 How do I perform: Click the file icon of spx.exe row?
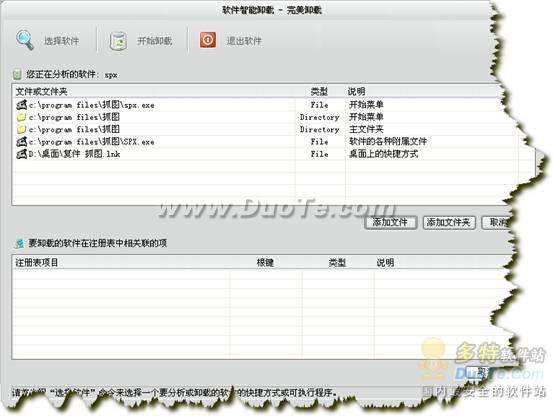coord(22,105)
